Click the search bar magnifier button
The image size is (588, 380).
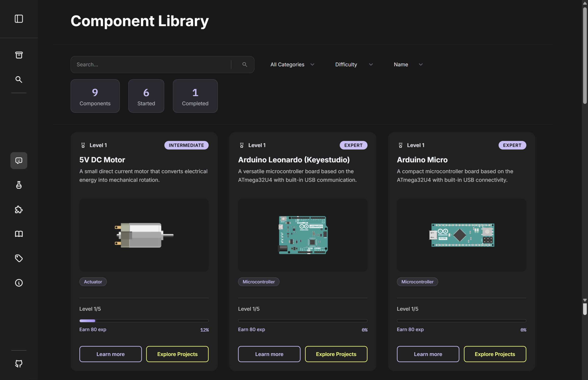(244, 64)
